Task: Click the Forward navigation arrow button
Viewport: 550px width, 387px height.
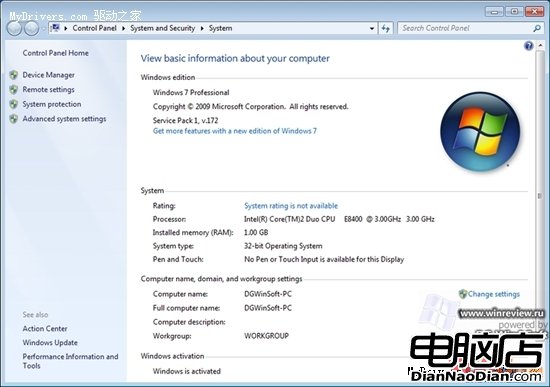Action: click(32, 28)
